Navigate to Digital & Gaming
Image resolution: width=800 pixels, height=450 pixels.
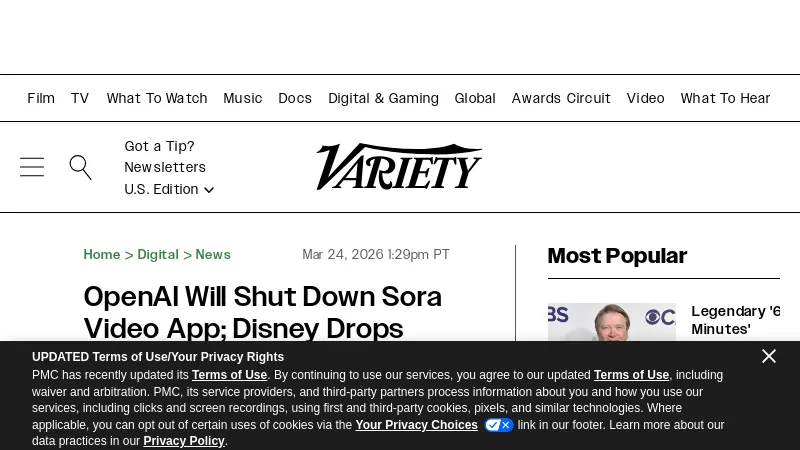pyautogui.click(x=383, y=98)
